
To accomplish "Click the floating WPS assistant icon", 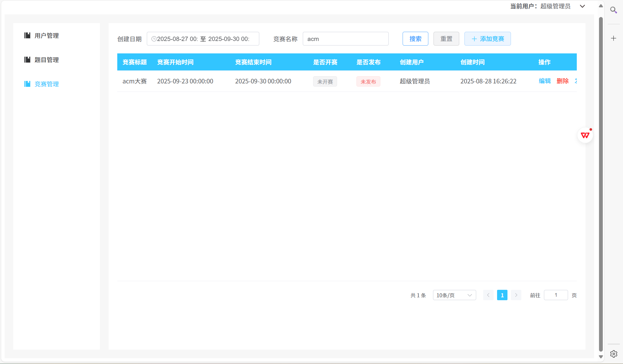I will point(585,135).
